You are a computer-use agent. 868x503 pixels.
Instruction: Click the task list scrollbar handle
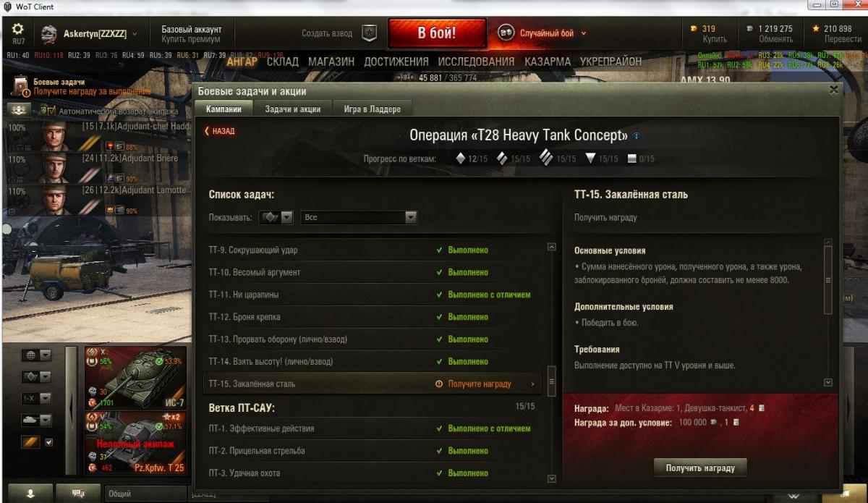pos(552,378)
